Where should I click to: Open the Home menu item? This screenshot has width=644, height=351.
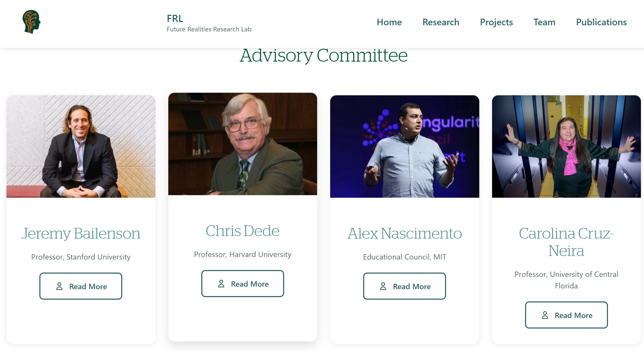[x=389, y=22]
